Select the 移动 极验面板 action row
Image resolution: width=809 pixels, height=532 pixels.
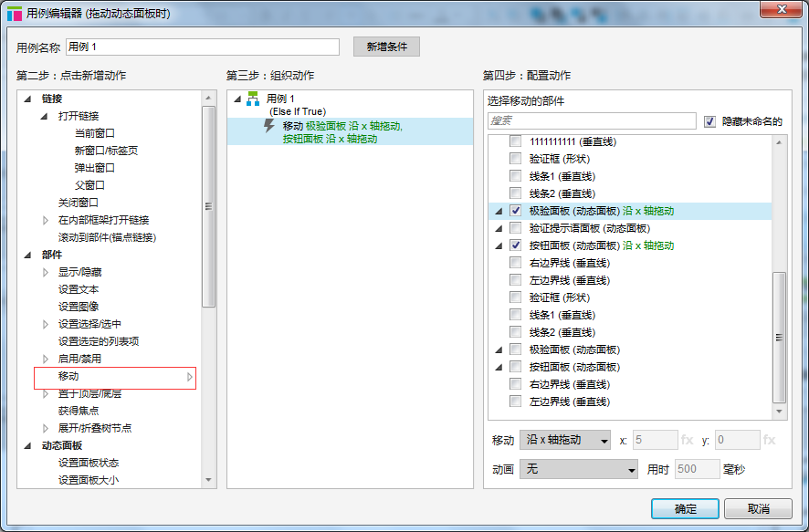click(350, 132)
